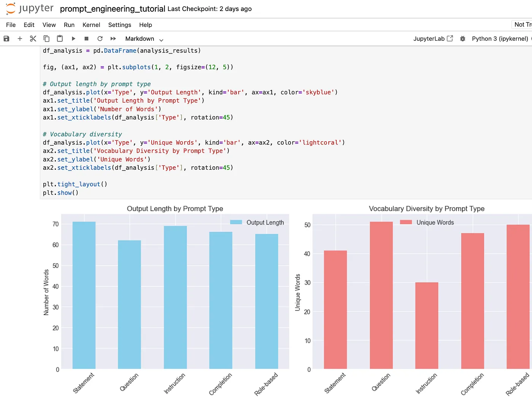Open the Run menu
The width and height of the screenshot is (532, 398).
pyautogui.click(x=69, y=25)
